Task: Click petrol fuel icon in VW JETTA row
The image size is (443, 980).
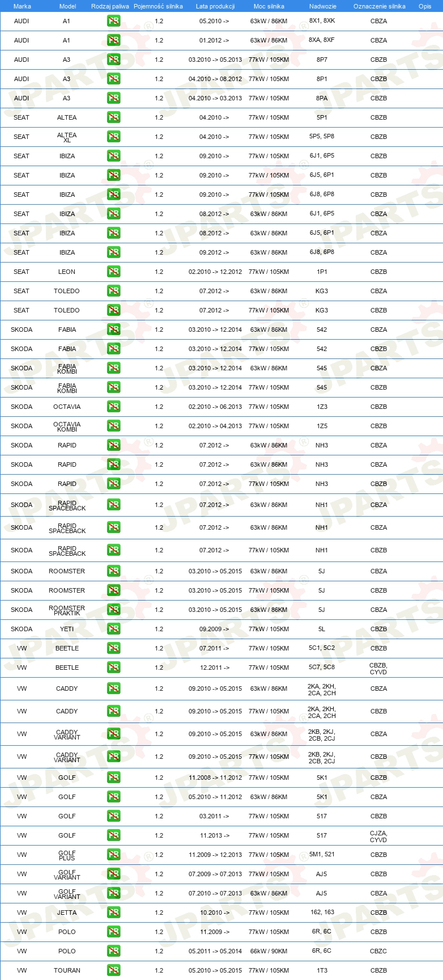Action: point(113,913)
